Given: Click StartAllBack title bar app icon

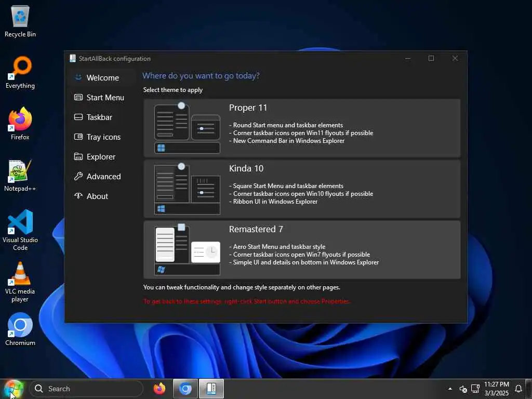Looking at the screenshot, I should [x=73, y=58].
